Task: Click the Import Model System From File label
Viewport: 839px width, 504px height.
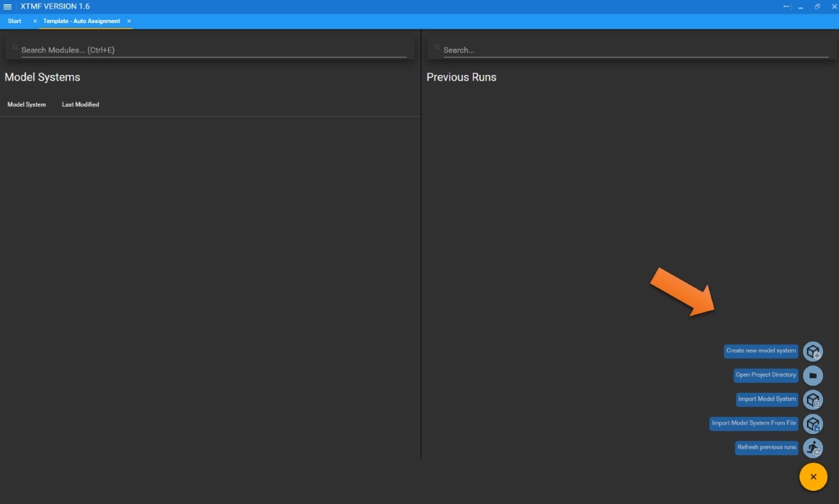Action: click(x=753, y=423)
